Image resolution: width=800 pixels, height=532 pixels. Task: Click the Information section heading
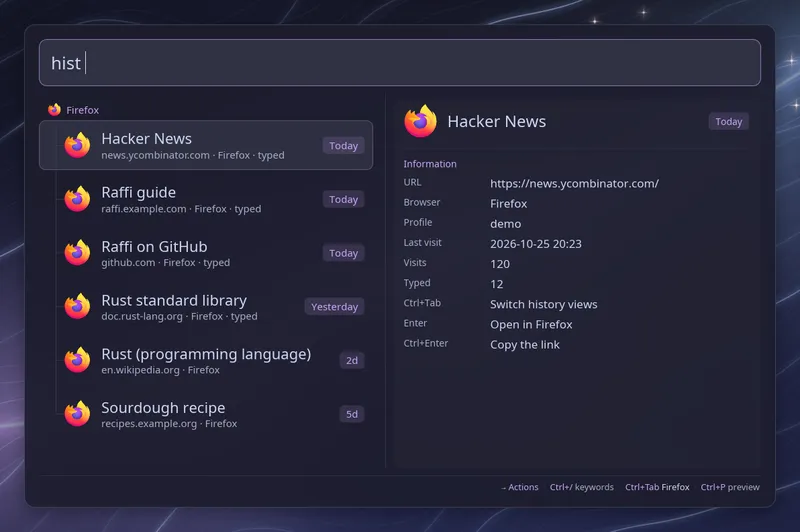(x=430, y=164)
